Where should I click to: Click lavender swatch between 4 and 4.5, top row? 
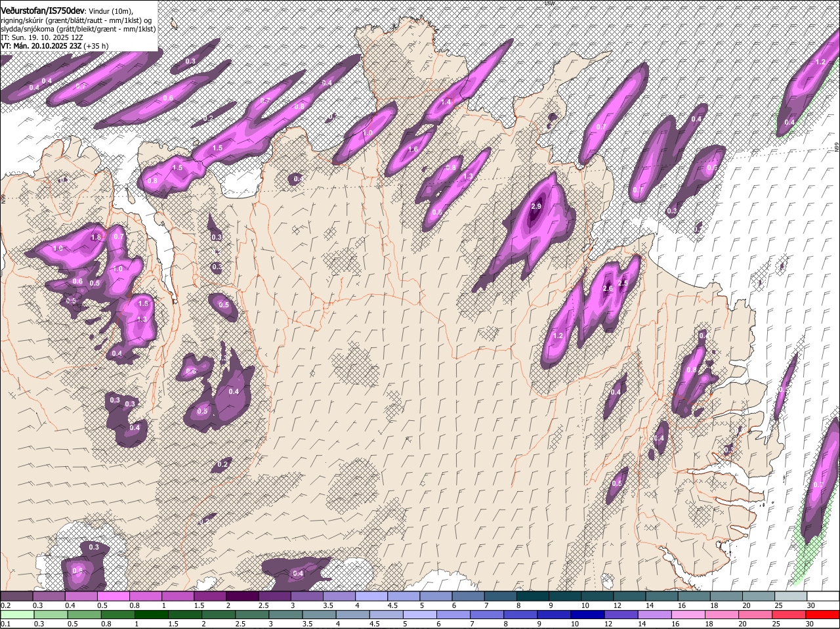372,596
